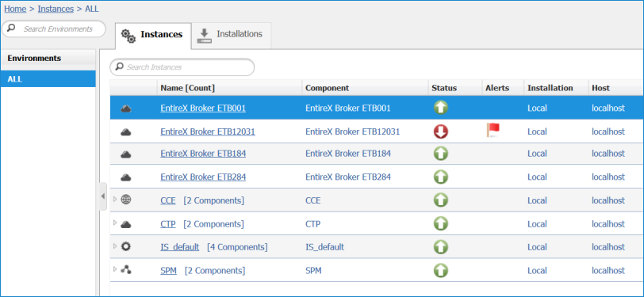Click the green status icon for SPM
The width and height of the screenshot is (644, 297).
coord(441,270)
